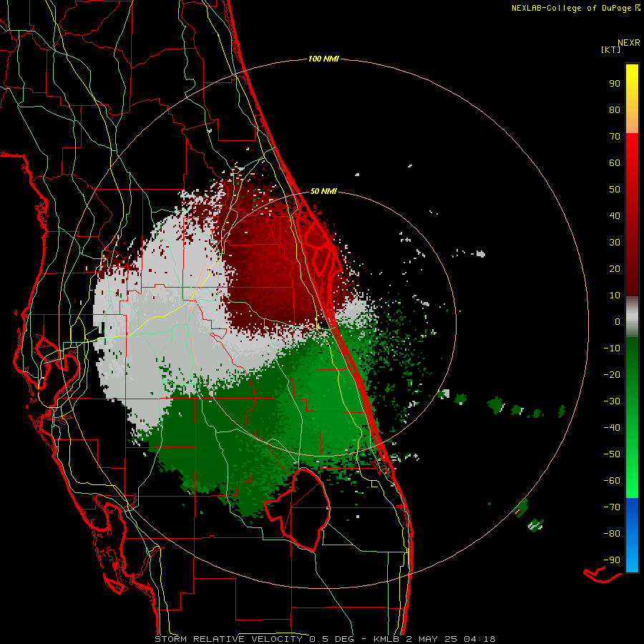
Task: Click the 80 value on the velocity scale
Action: click(615, 109)
